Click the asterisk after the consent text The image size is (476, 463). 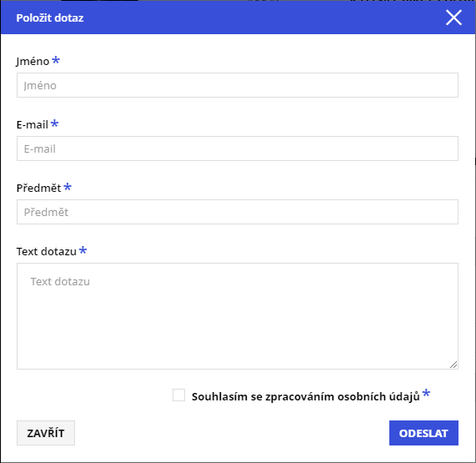click(426, 393)
